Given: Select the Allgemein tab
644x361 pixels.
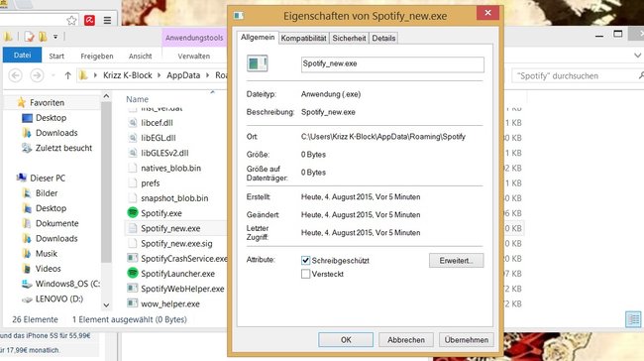Looking at the screenshot, I should [x=258, y=38].
